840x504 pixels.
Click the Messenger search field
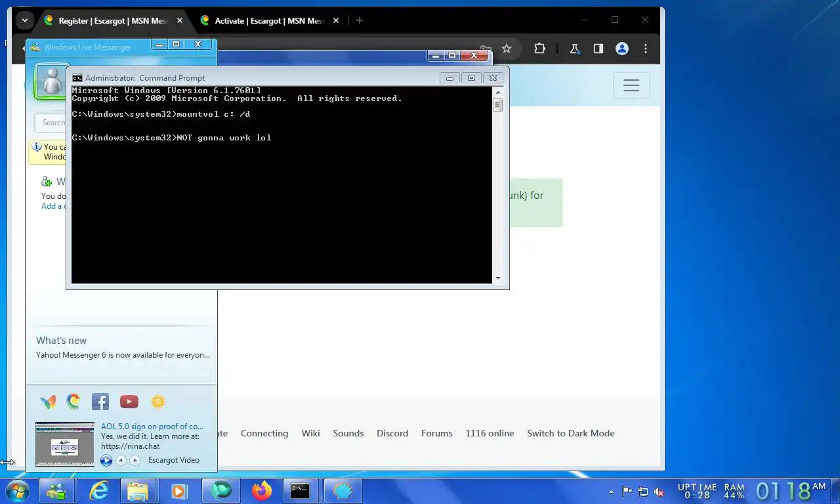(50, 123)
